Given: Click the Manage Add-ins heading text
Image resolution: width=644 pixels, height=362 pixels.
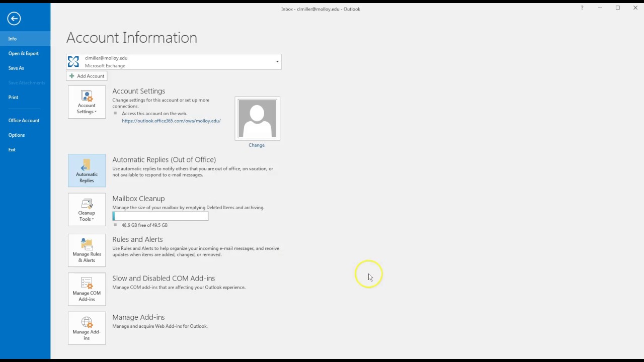Looking at the screenshot, I should pos(138,317).
